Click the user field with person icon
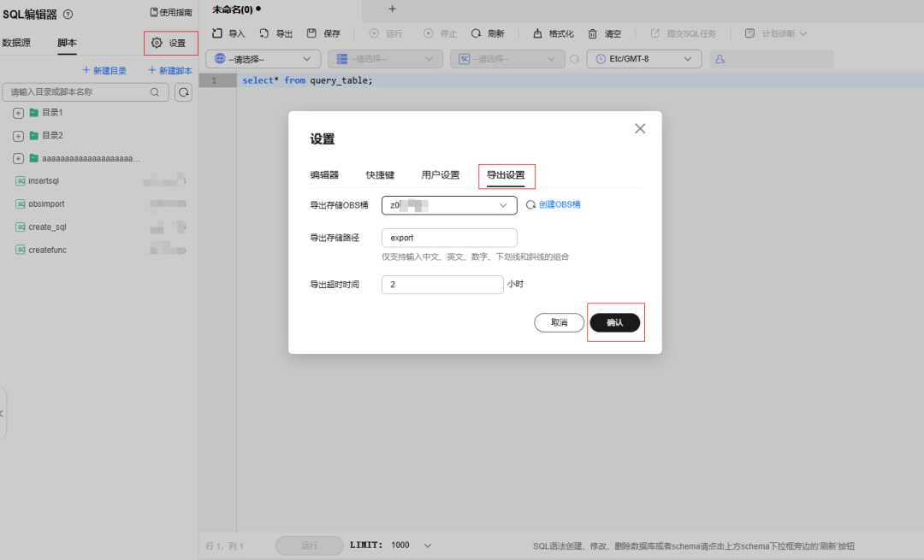Viewport: 924px width, 560px height. pyautogui.click(x=772, y=59)
